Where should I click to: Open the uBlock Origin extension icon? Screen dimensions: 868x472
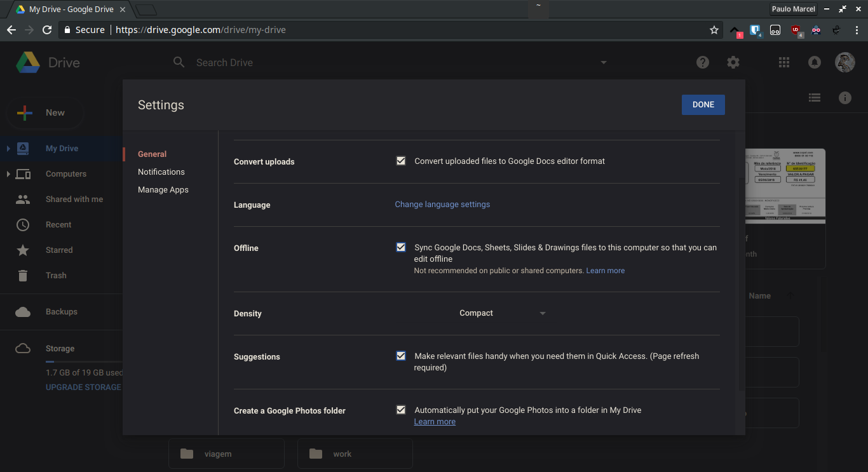(x=796, y=30)
